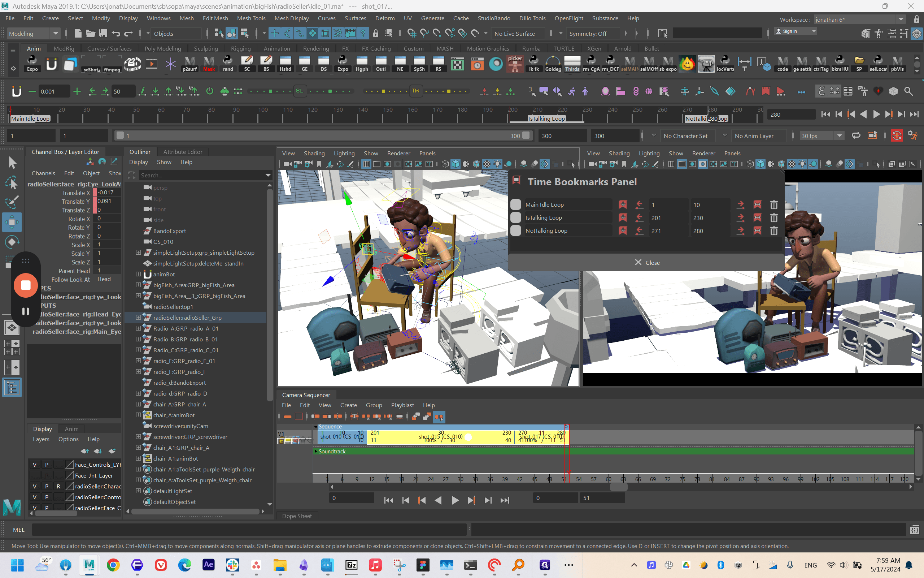This screenshot has width=924, height=578.
Task: Open Chrome from the taskbar
Action: tap(113, 565)
